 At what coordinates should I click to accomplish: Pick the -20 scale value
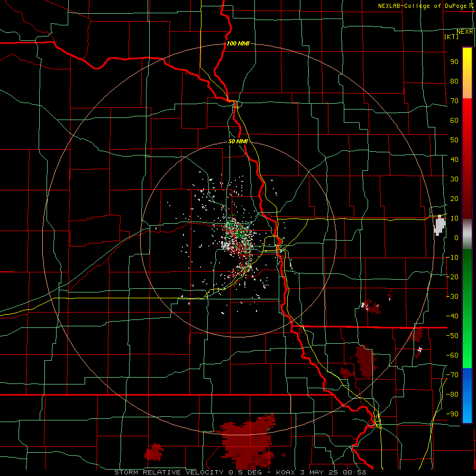(x=452, y=277)
